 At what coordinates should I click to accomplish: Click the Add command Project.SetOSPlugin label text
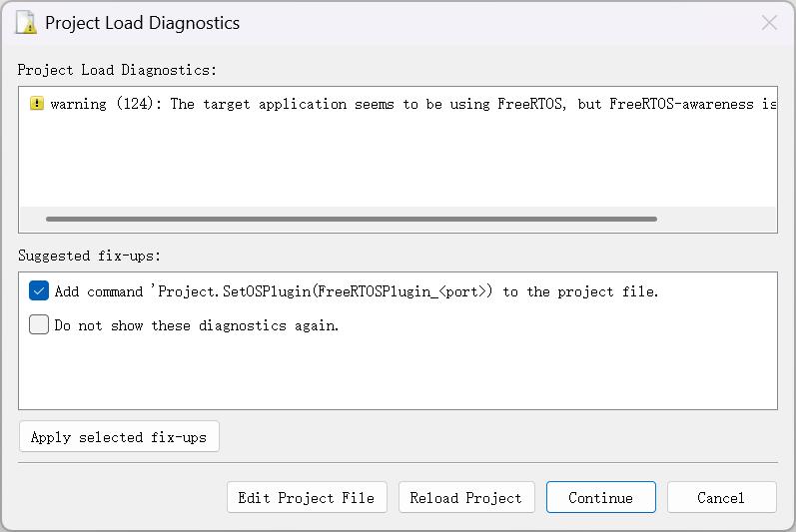(x=357, y=291)
